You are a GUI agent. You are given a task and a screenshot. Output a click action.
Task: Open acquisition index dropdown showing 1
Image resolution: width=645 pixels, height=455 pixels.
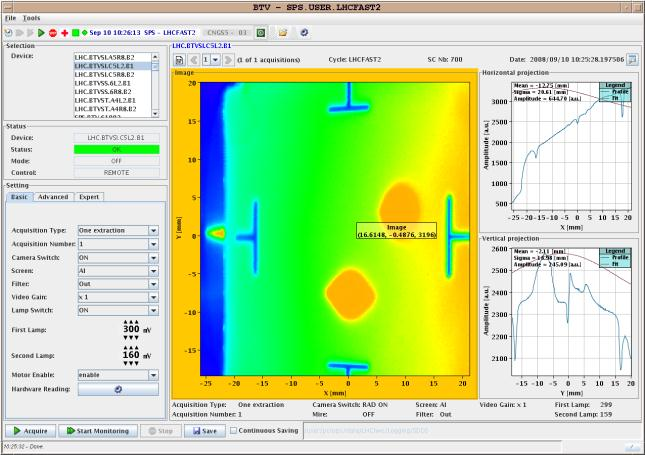tap(215, 60)
